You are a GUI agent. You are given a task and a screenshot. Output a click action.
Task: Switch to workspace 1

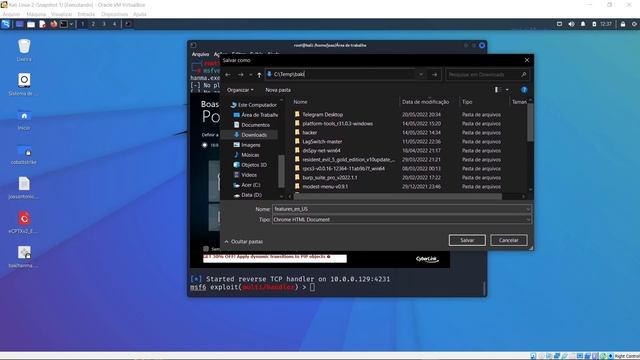(x=82, y=24)
